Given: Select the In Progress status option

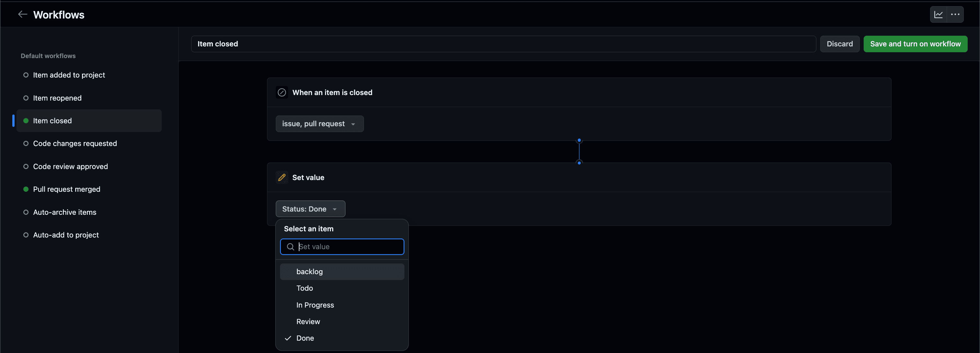Looking at the screenshot, I should (315, 305).
